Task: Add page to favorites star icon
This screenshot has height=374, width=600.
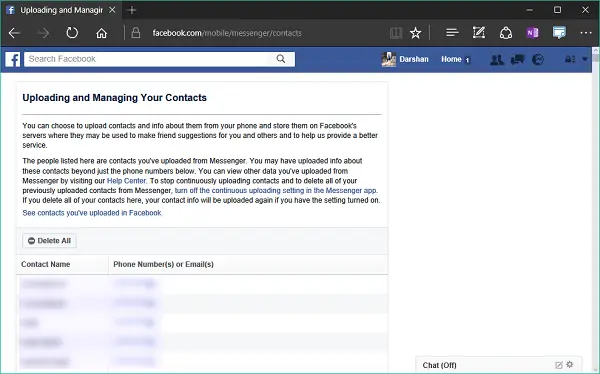Action: point(415,33)
